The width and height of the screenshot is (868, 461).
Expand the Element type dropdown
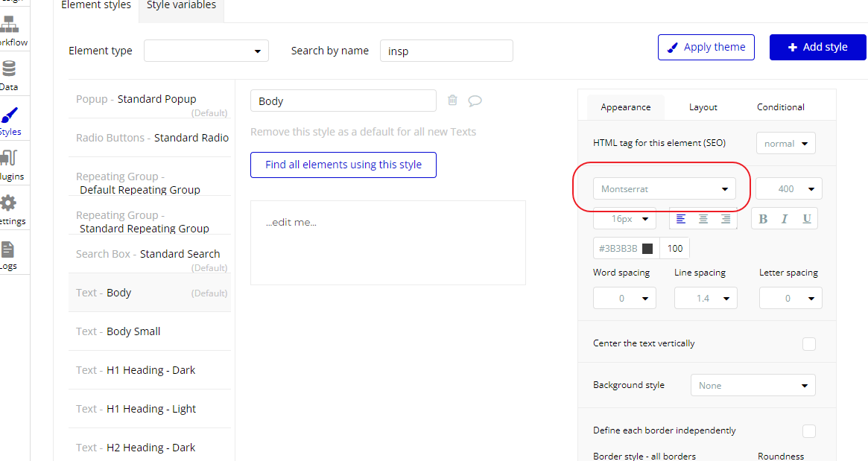pyautogui.click(x=206, y=51)
